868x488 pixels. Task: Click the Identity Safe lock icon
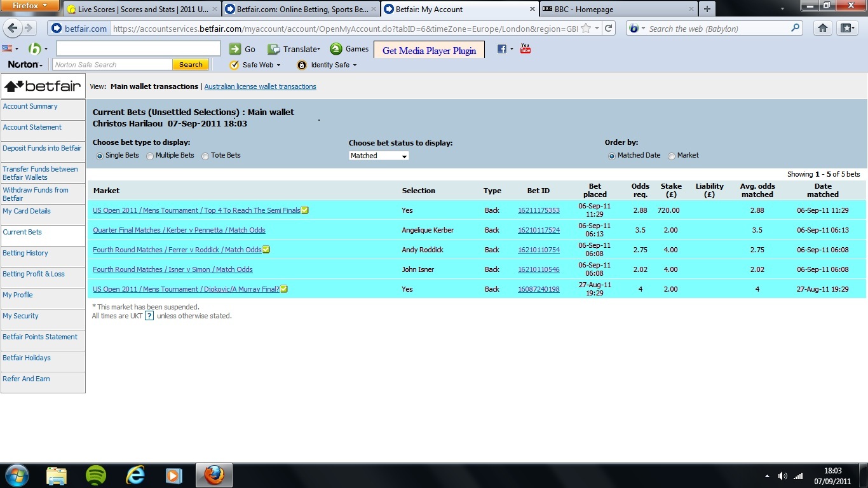click(302, 65)
